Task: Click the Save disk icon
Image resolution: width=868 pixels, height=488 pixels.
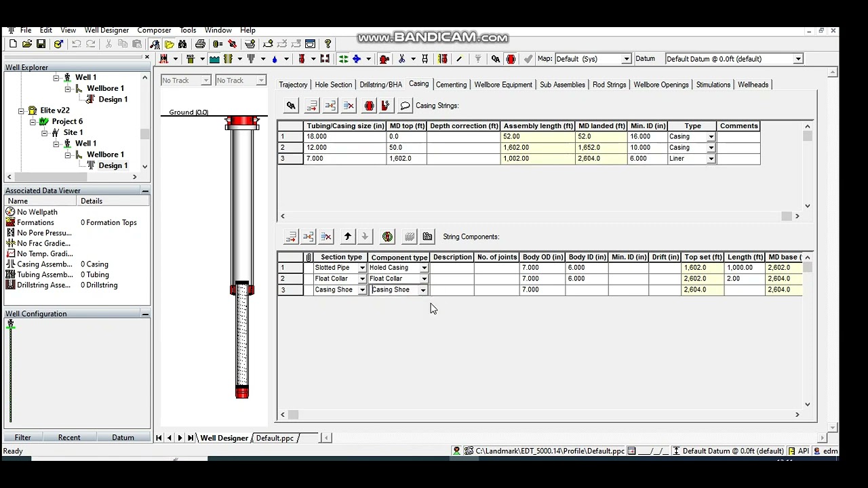Action: pos(41,44)
